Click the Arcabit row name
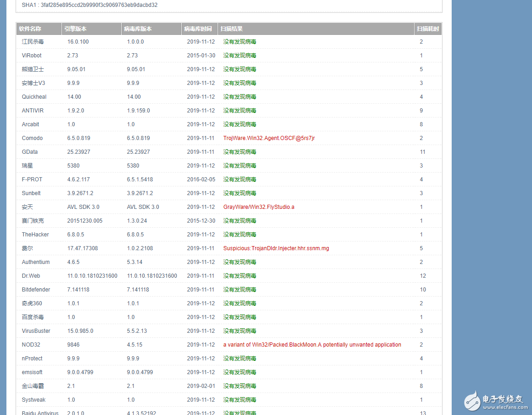 pyautogui.click(x=31, y=124)
